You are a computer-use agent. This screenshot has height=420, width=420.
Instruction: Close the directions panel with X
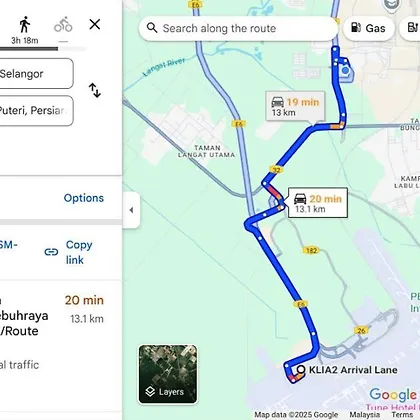point(95,24)
